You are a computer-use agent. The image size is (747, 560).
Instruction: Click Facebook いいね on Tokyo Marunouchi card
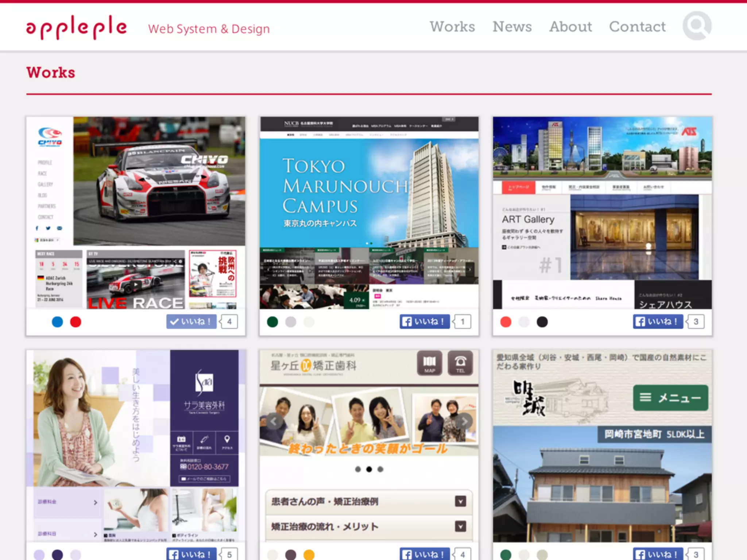point(425,322)
